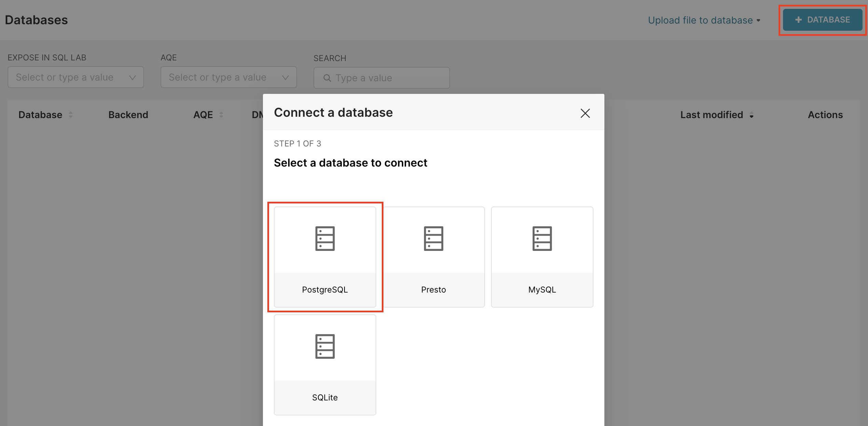Choose the Presto database card
This screenshot has width=868, height=426.
[x=433, y=257]
